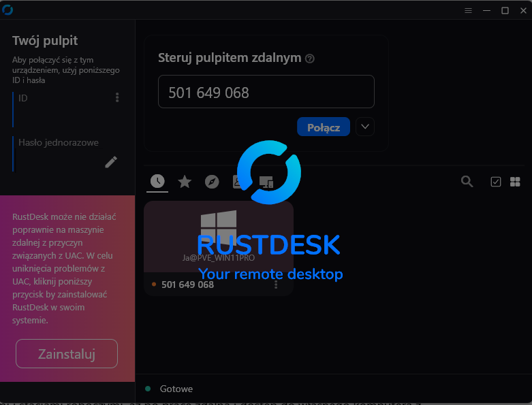Screen dimensions: 532x405
Task: Open the Discovered compass tab
Action: (212, 181)
